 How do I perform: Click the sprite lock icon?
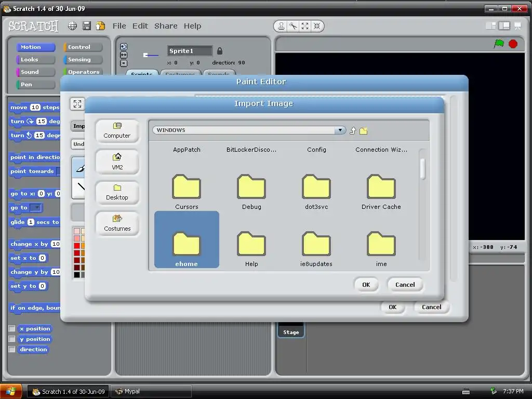pos(220,51)
